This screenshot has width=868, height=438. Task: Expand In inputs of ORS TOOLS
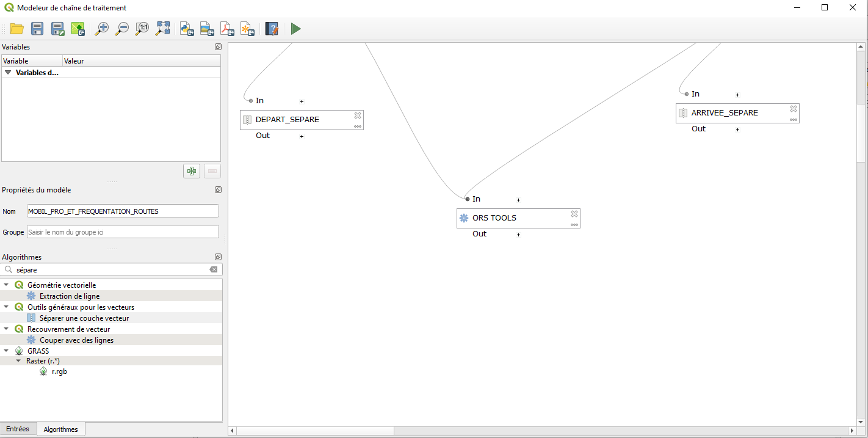click(518, 200)
